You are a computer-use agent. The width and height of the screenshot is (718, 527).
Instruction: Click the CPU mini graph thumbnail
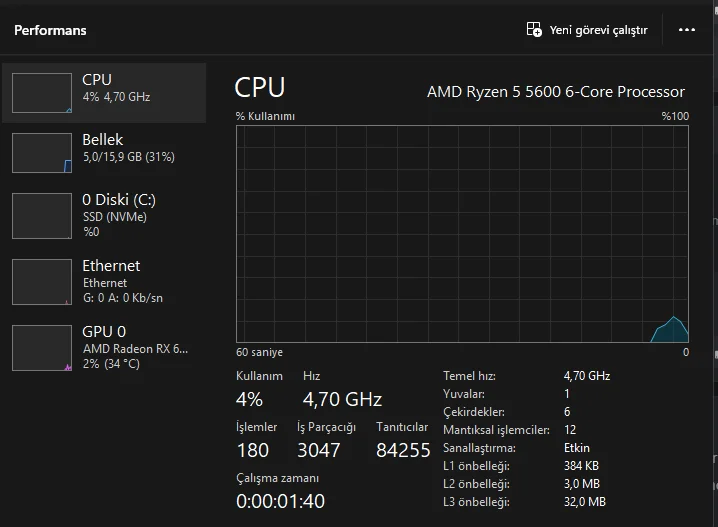pyautogui.click(x=42, y=93)
